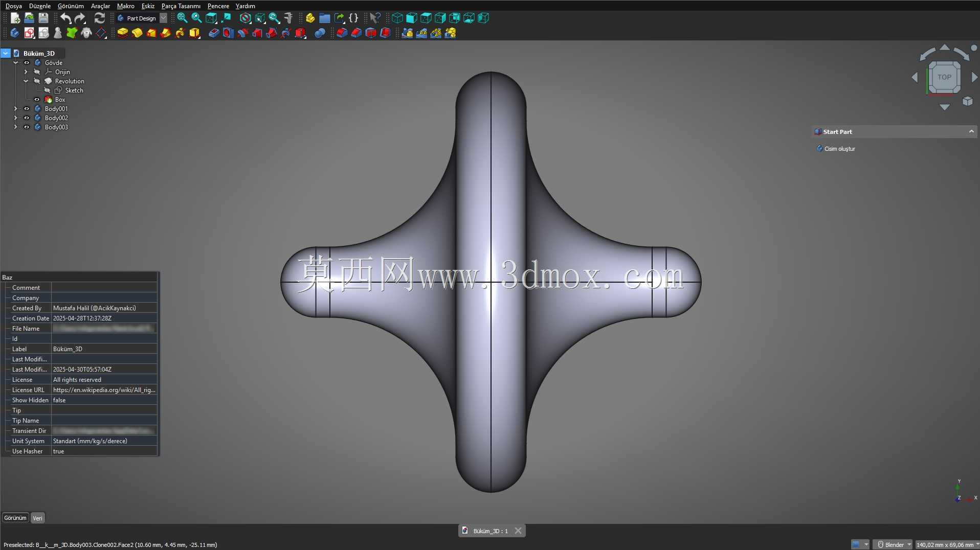The image size is (980, 550).
Task: Create a new document with the toolbar icon
Action: 15,18
